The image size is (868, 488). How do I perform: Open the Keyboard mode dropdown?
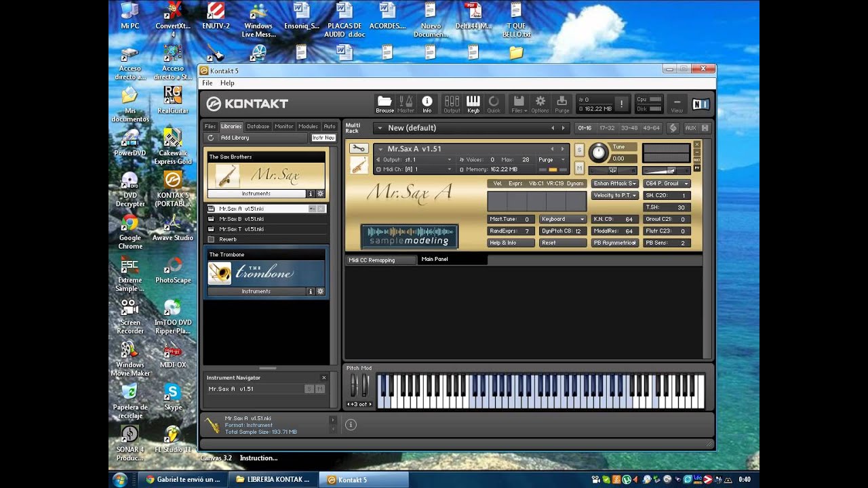point(563,219)
